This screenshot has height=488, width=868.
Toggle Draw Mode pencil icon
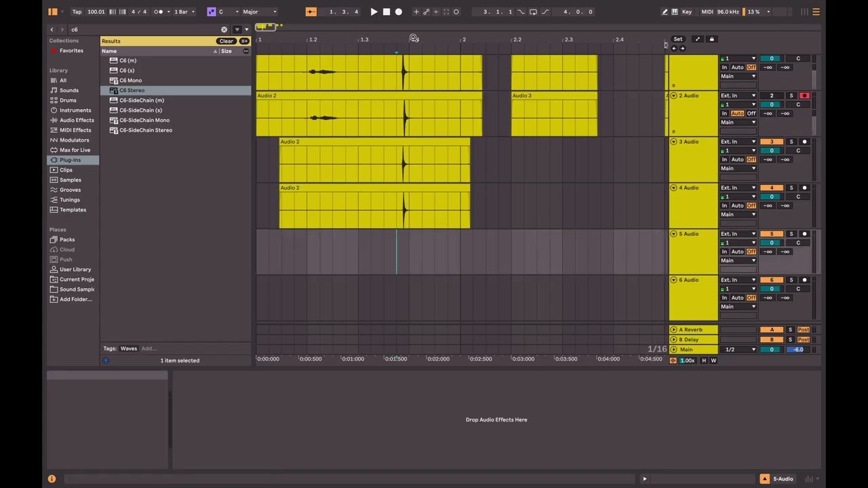665,12
